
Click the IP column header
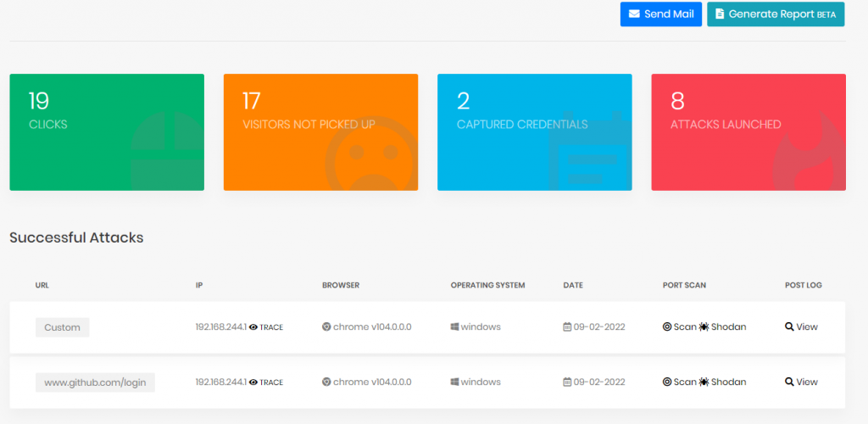coord(198,286)
